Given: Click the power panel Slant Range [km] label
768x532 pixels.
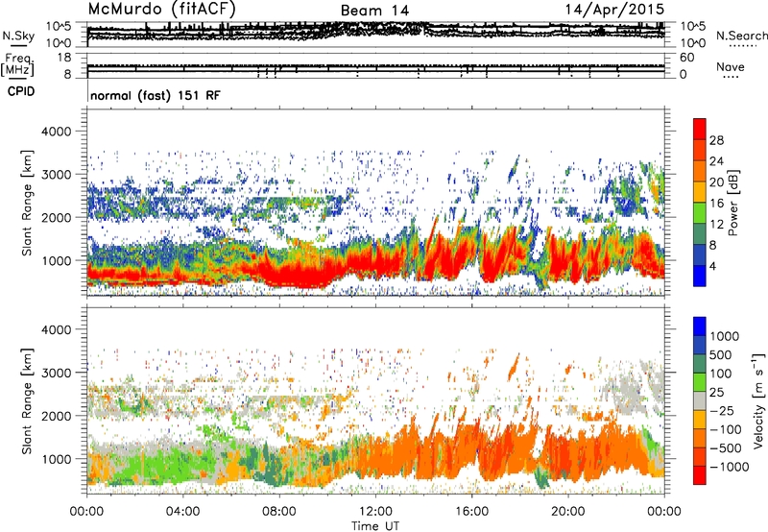Looking at the screenshot, I should (28, 203).
